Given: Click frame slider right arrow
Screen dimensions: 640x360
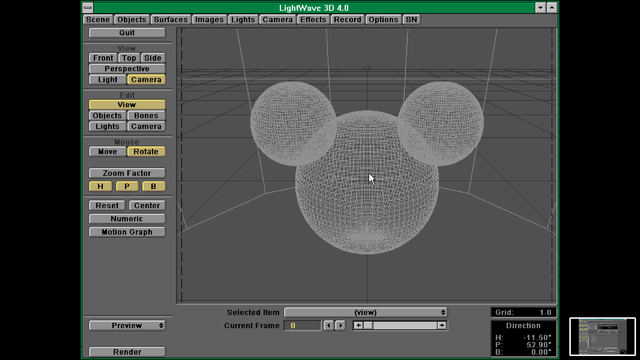Looking at the screenshot, I should [x=442, y=325].
